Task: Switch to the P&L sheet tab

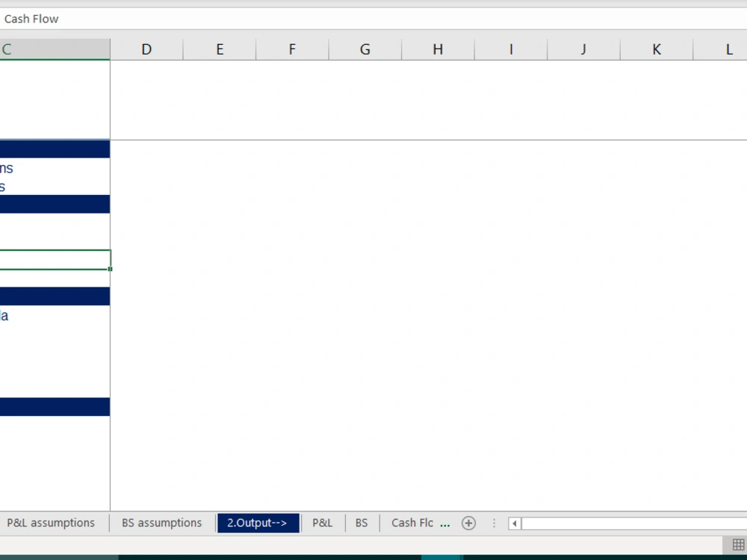Action: (323, 523)
